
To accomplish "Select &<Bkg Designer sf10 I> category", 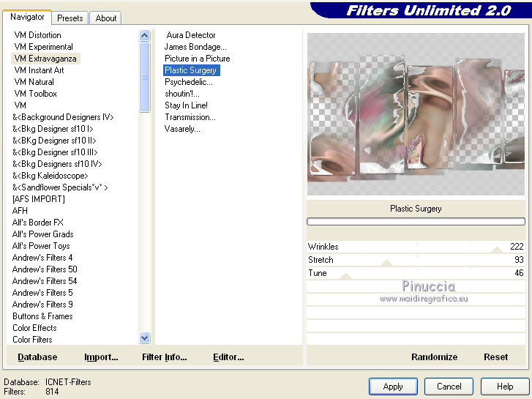I will pyautogui.click(x=53, y=129).
